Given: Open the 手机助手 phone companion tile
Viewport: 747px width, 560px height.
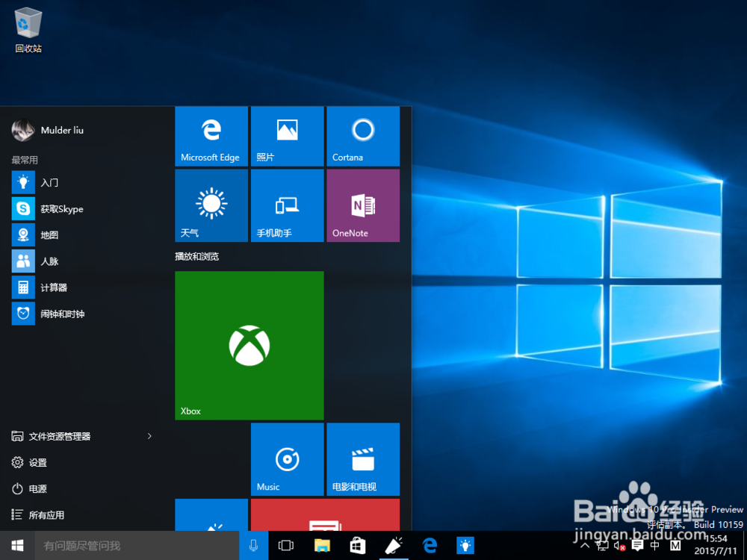Looking at the screenshot, I should pos(288,206).
